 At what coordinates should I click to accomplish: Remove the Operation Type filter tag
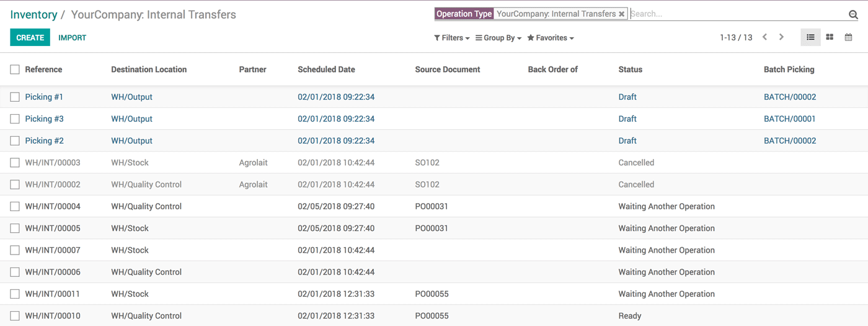[x=621, y=14]
